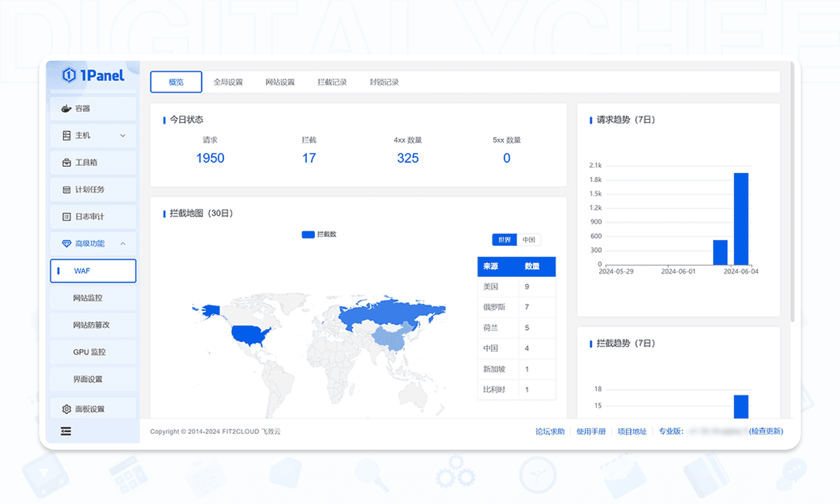Switch map view to 中国 (China)

(x=529, y=240)
